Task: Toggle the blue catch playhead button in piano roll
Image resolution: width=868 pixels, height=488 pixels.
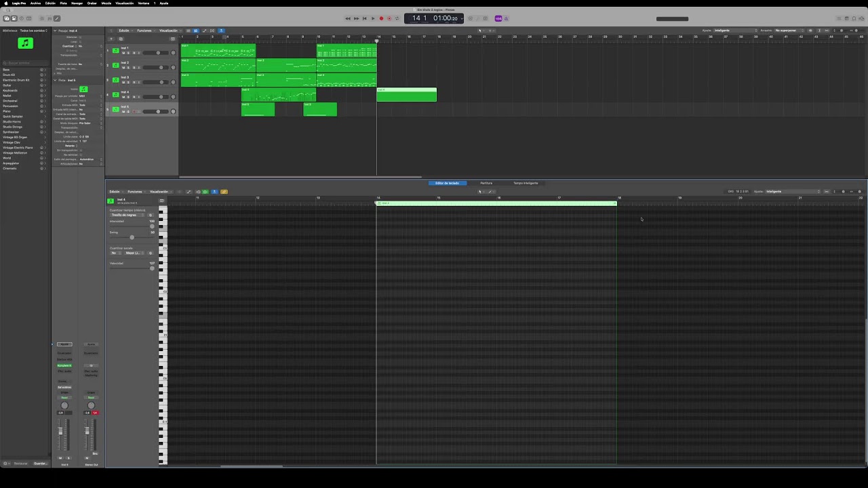Action: pos(214,192)
